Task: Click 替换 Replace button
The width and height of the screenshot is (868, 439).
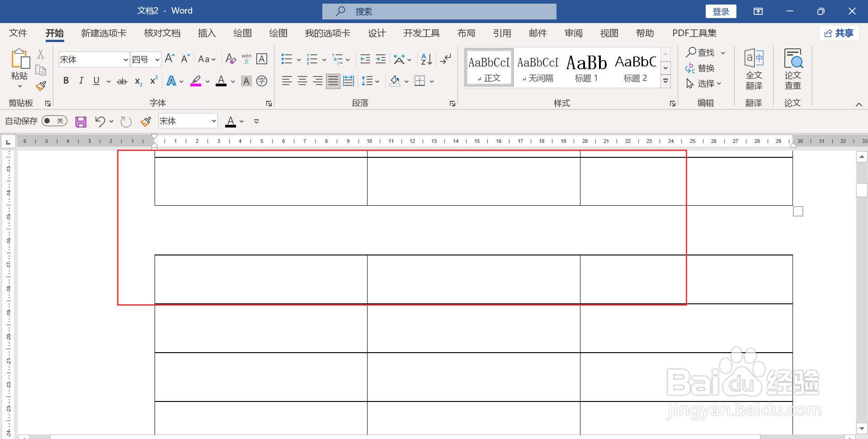Action: click(700, 68)
